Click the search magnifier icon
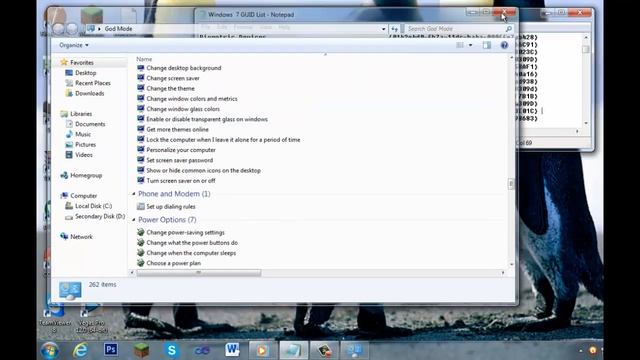The width and height of the screenshot is (640, 360). click(x=509, y=29)
